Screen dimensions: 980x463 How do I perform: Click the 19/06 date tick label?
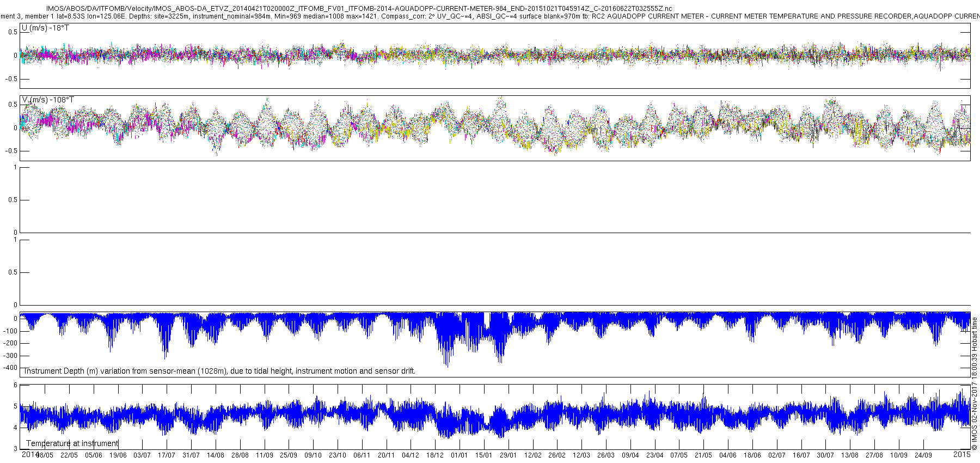click(x=118, y=455)
